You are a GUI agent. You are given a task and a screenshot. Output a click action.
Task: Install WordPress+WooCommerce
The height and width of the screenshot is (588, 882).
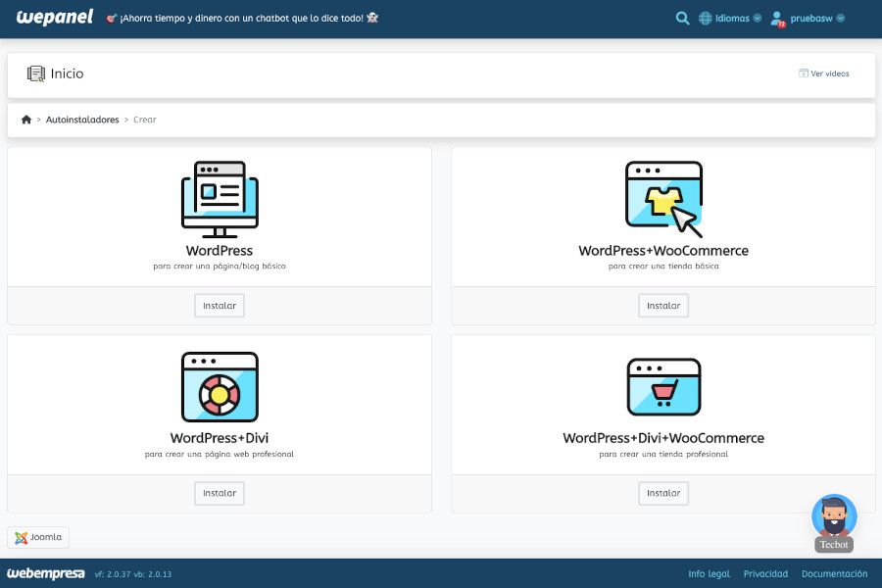coord(663,306)
